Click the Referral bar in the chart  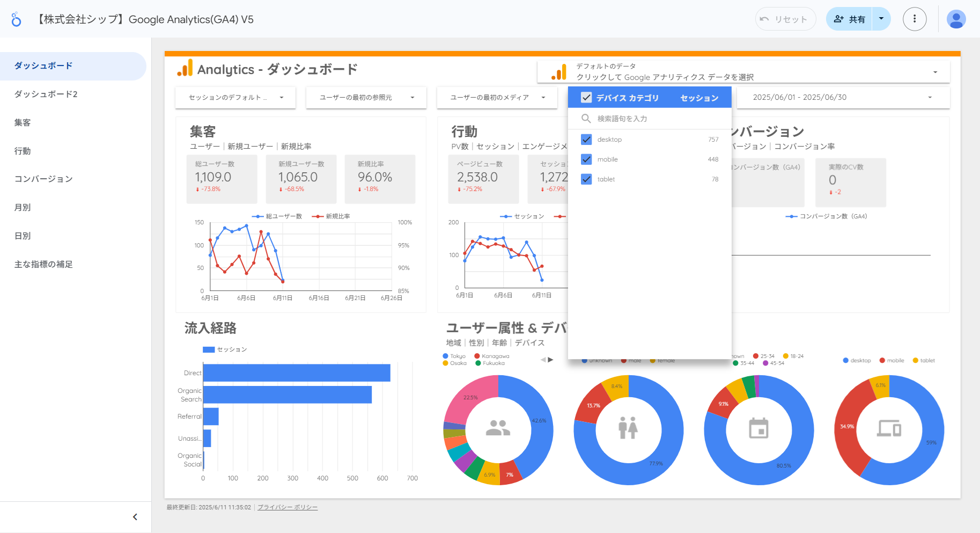click(x=211, y=417)
